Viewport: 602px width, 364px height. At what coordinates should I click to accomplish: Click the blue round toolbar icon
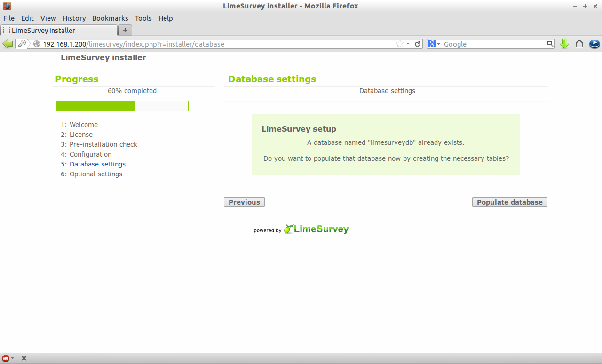point(594,44)
